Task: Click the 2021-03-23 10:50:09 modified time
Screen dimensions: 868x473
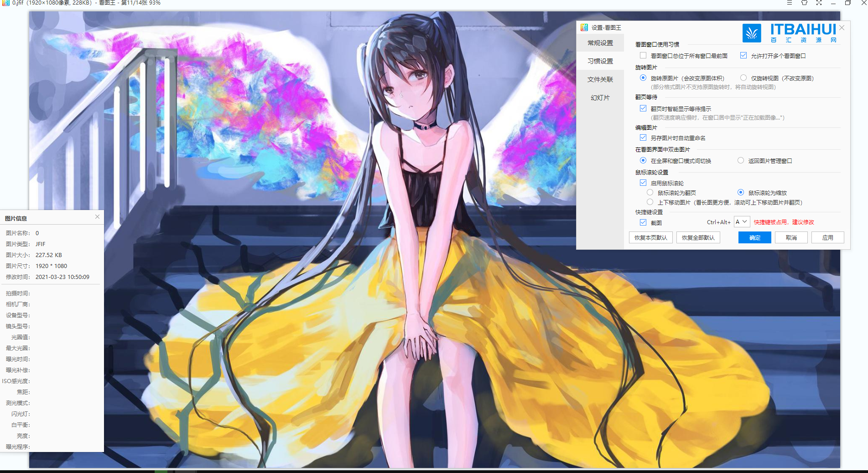Action: pos(62,277)
